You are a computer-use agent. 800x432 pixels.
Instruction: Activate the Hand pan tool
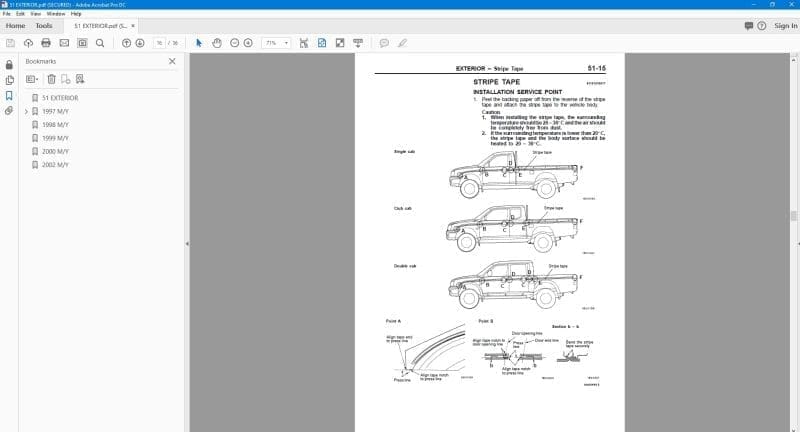(217, 43)
